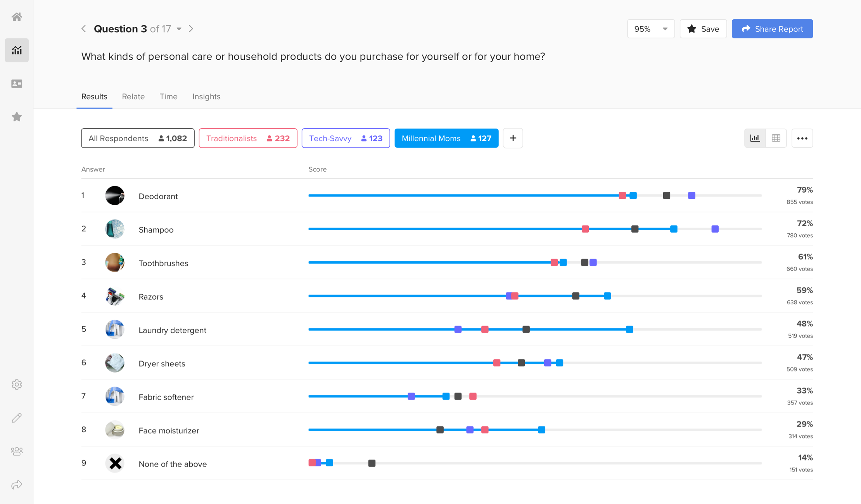861x504 pixels.
Task: Click the Save button
Action: click(703, 29)
